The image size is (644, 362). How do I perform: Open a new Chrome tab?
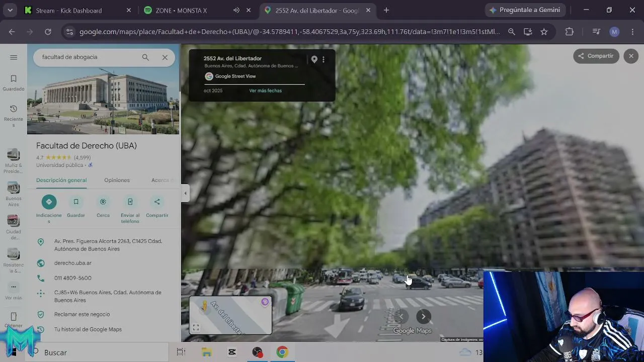pyautogui.click(x=386, y=10)
